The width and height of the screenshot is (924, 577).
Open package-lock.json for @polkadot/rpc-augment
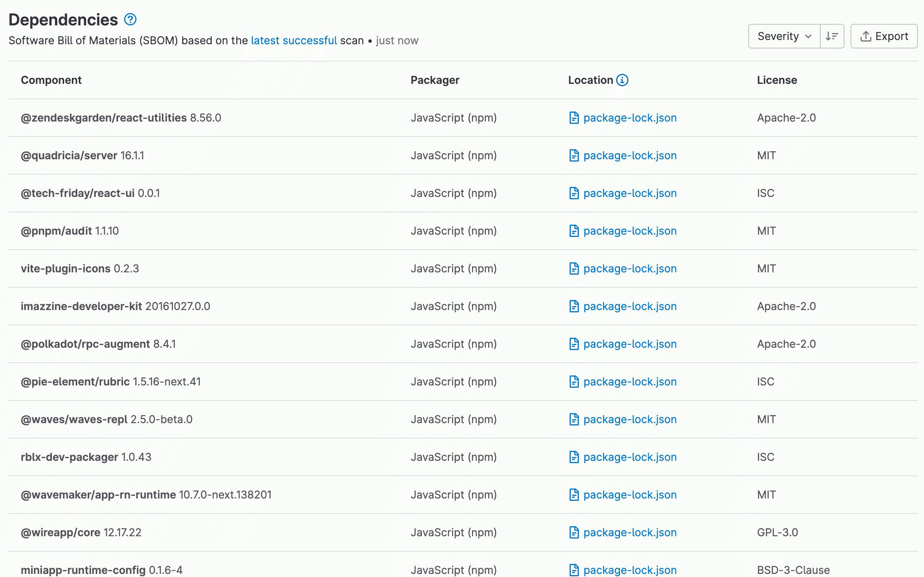pos(630,344)
